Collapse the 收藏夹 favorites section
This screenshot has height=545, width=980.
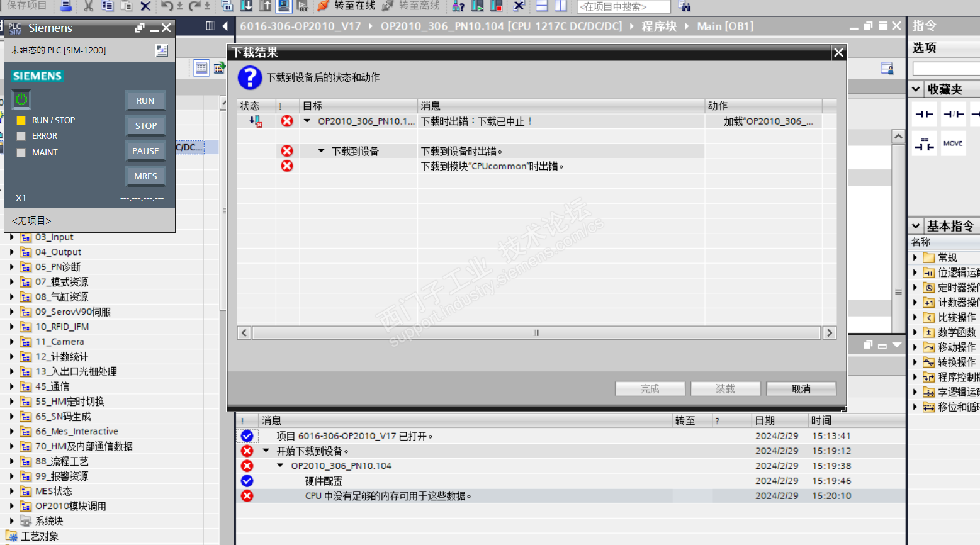[916, 89]
